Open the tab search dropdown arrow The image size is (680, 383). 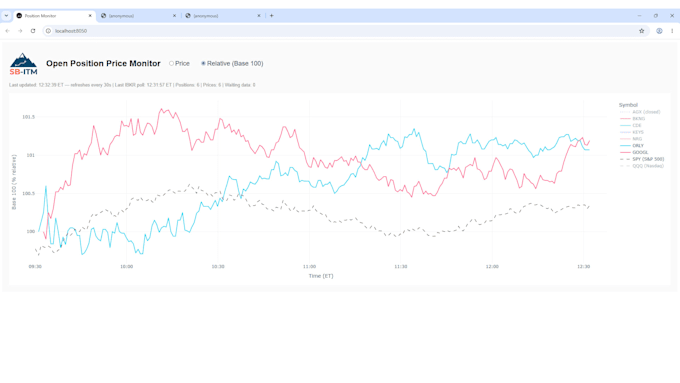6,16
